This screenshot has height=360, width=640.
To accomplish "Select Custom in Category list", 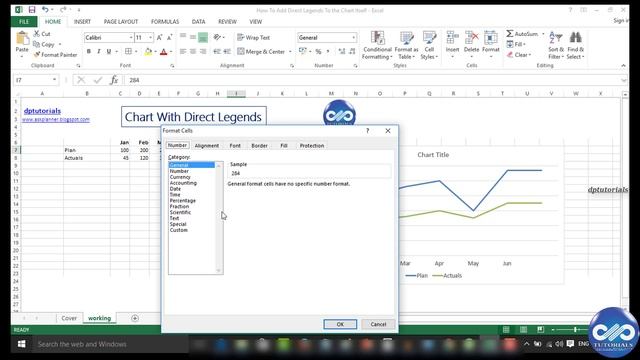I will pyautogui.click(x=179, y=230).
